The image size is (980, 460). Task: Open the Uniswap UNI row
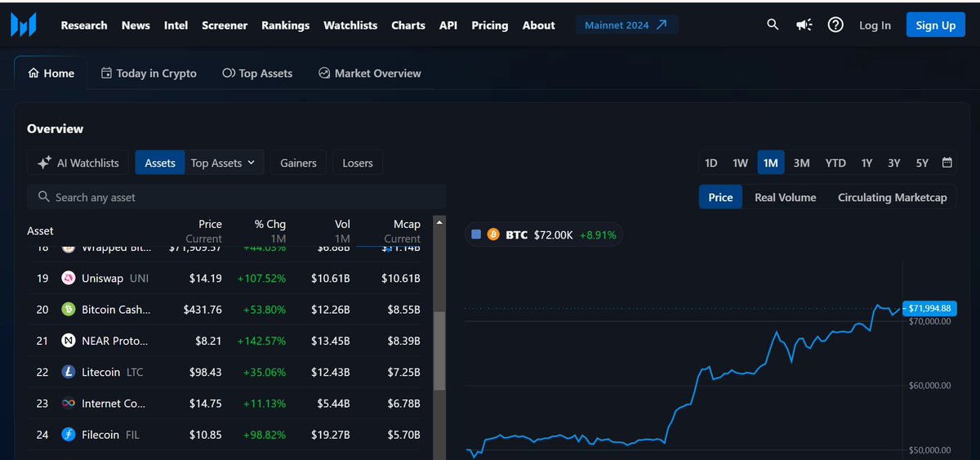[x=225, y=278]
